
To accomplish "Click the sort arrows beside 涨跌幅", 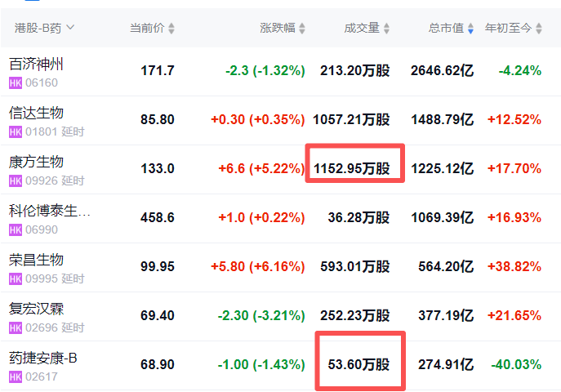I will tap(302, 29).
